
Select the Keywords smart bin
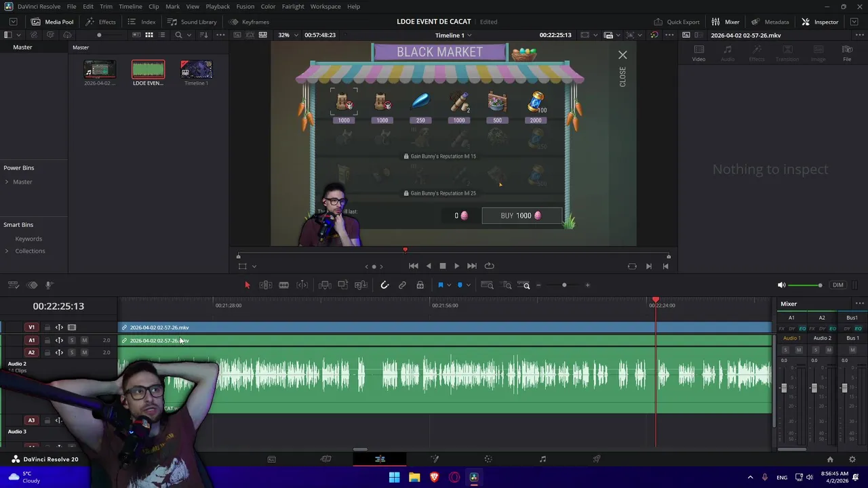(28, 239)
